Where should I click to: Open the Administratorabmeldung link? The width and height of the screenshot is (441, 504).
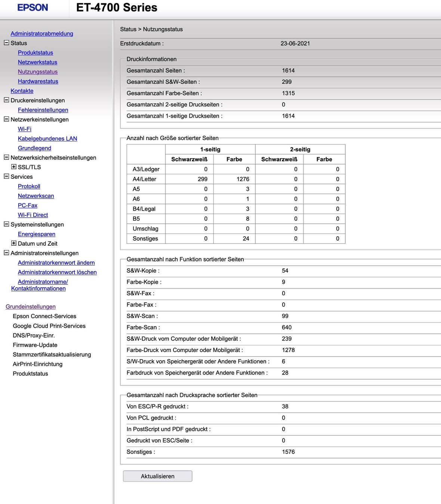click(x=42, y=34)
